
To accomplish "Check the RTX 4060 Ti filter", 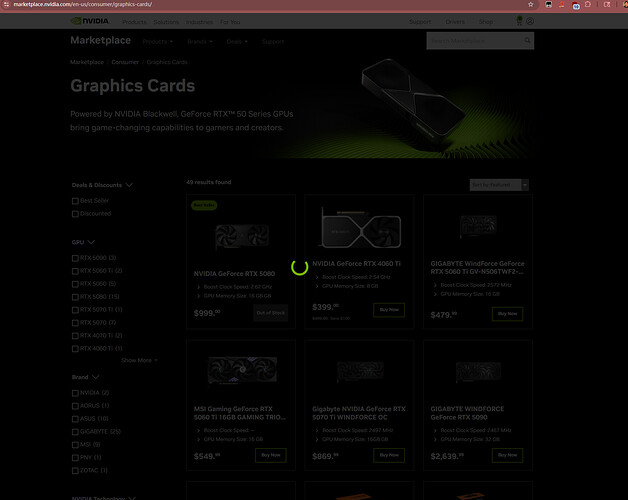I will pyautogui.click(x=75, y=349).
